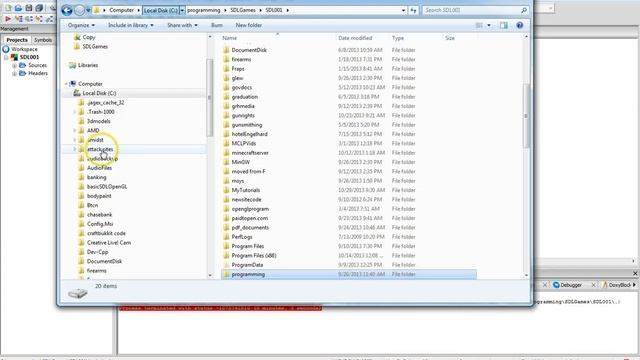Sort by the Name column header
The width and height of the screenshot is (640, 360).
pos(278,38)
